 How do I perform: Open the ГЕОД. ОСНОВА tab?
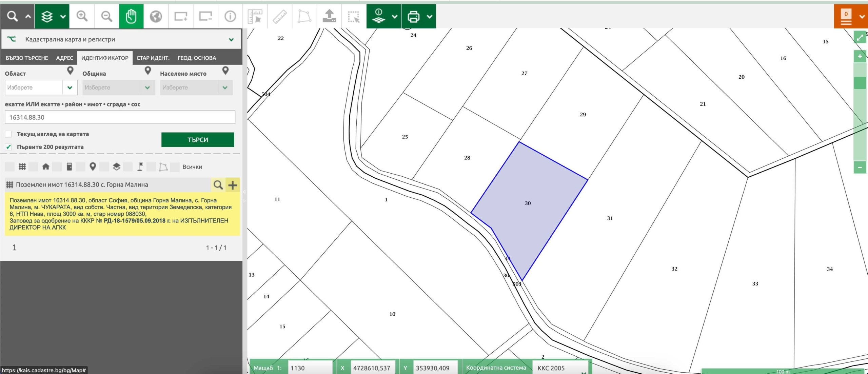click(x=197, y=58)
